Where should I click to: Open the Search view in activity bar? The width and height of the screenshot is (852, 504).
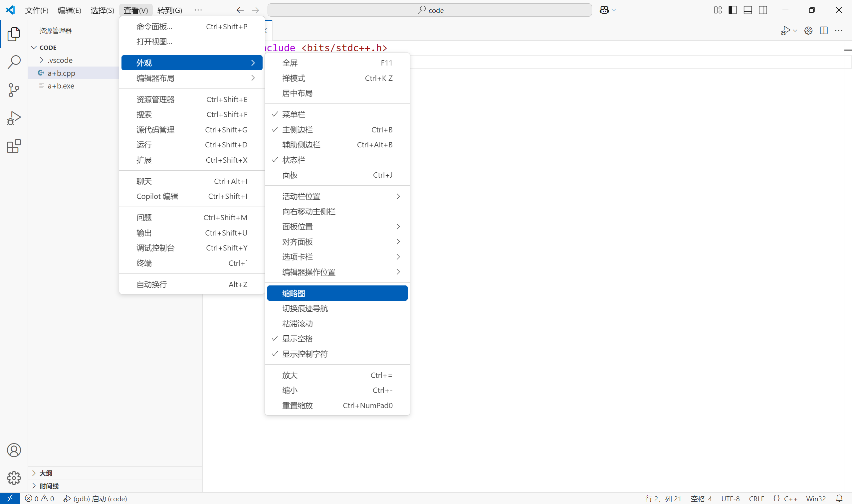[x=14, y=62]
